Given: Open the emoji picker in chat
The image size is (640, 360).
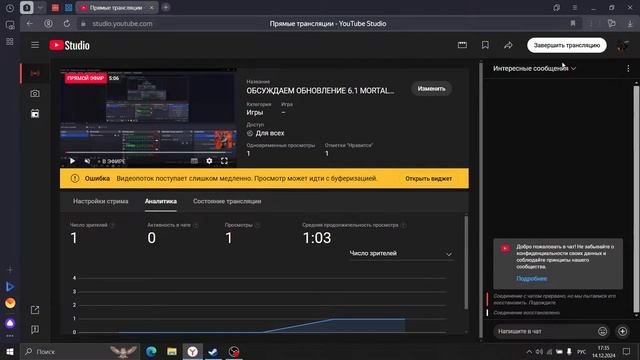Looking at the screenshot, I should click(x=602, y=331).
